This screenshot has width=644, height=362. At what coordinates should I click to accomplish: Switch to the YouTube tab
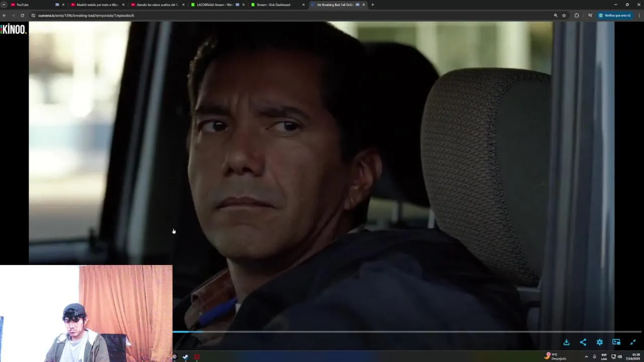pos(37,5)
